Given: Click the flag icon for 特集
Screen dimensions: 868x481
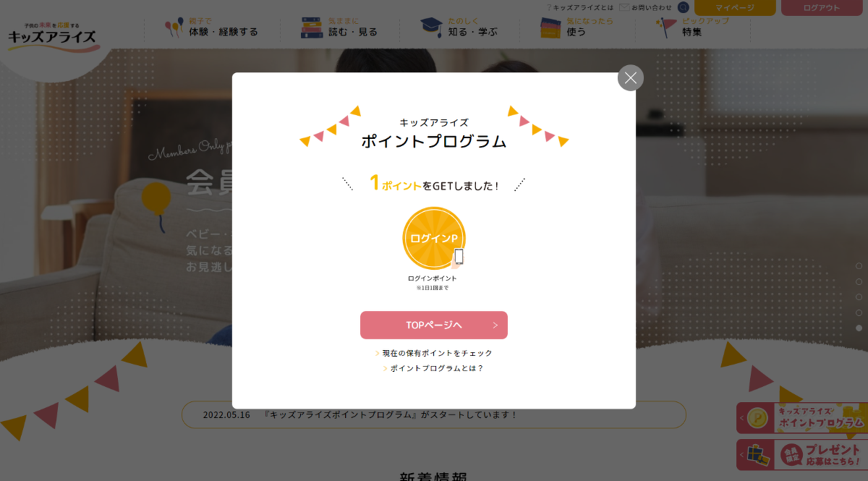Looking at the screenshot, I should pyautogui.click(x=666, y=27).
